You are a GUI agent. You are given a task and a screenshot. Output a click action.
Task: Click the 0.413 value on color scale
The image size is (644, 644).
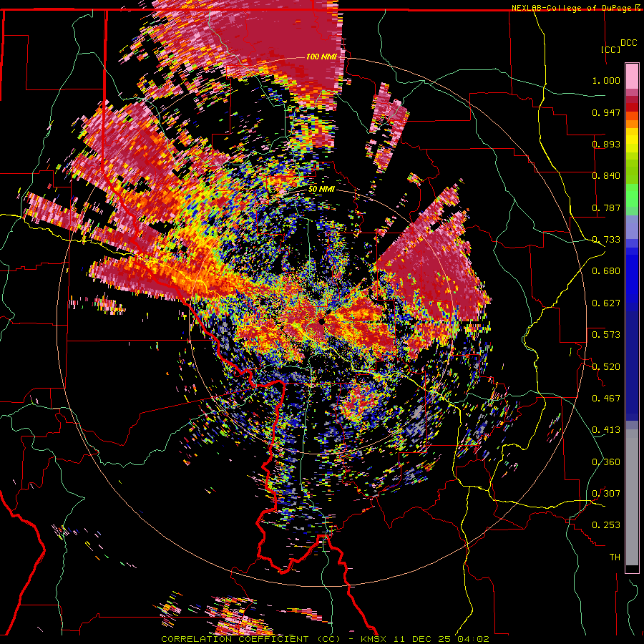tap(606, 429)
